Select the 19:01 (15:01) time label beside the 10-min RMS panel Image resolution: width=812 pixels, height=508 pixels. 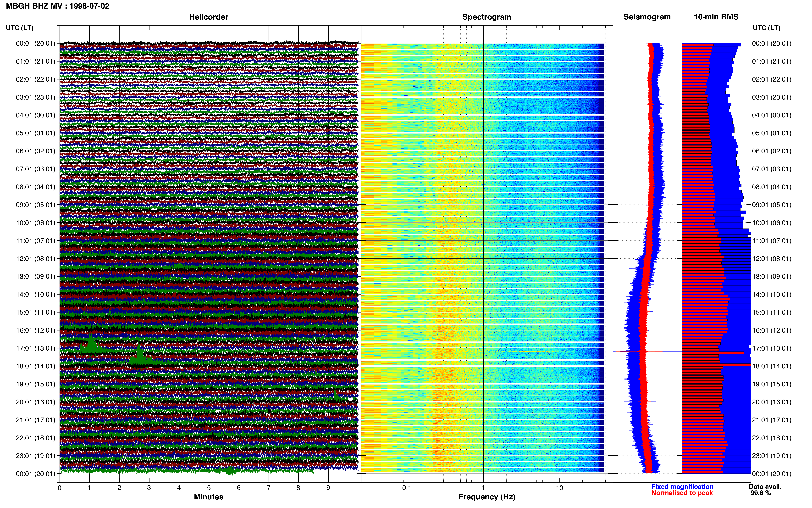(x=772, y=384)
